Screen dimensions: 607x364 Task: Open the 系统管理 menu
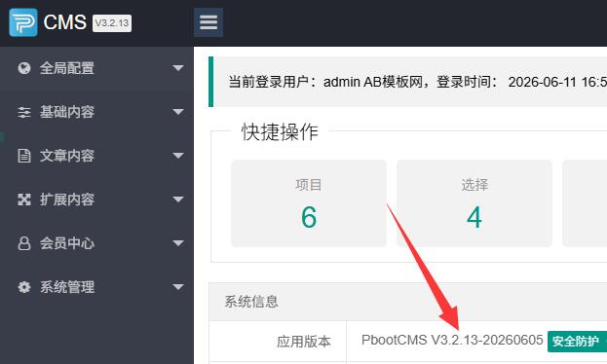(96, 287)
